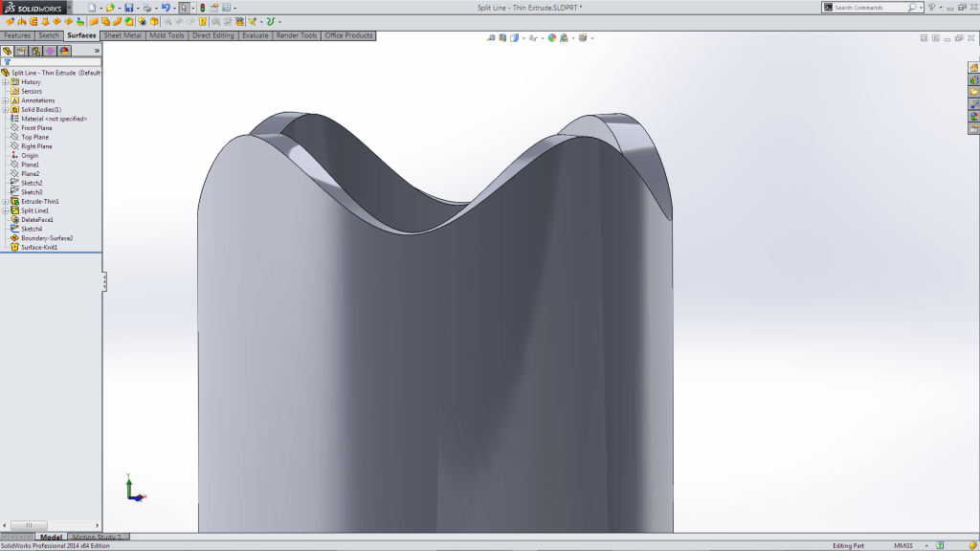
Task: Activate the Section View tool
Action: click(x=501, y=38)
